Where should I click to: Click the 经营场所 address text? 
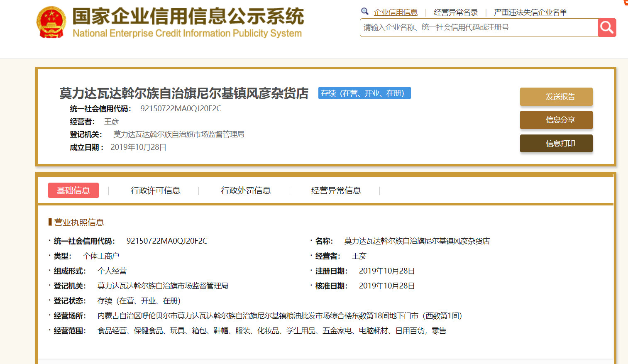click(x=280, y=316)
